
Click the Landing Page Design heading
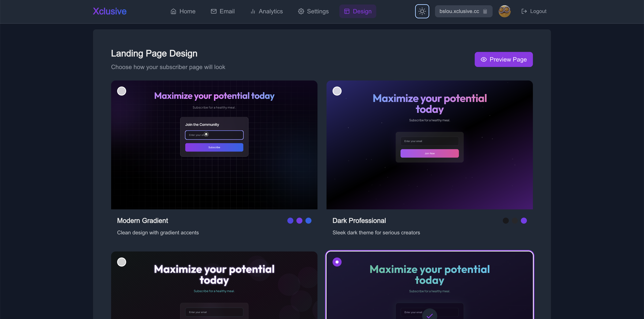click(154, 53)
